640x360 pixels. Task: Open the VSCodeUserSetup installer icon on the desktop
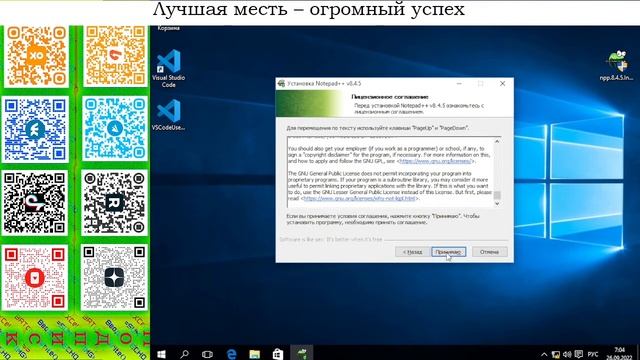tap(168, 115)
